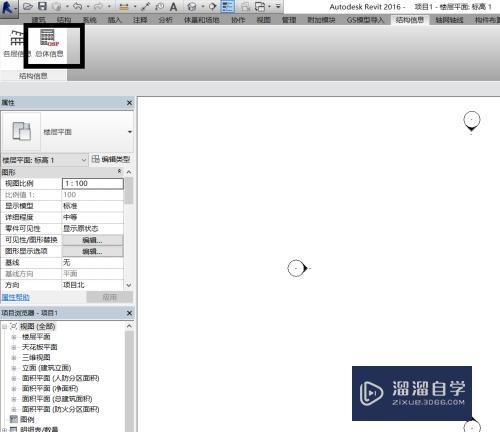
Task: Click the properties list scroll down arrow
Action: tap(129, 285)
